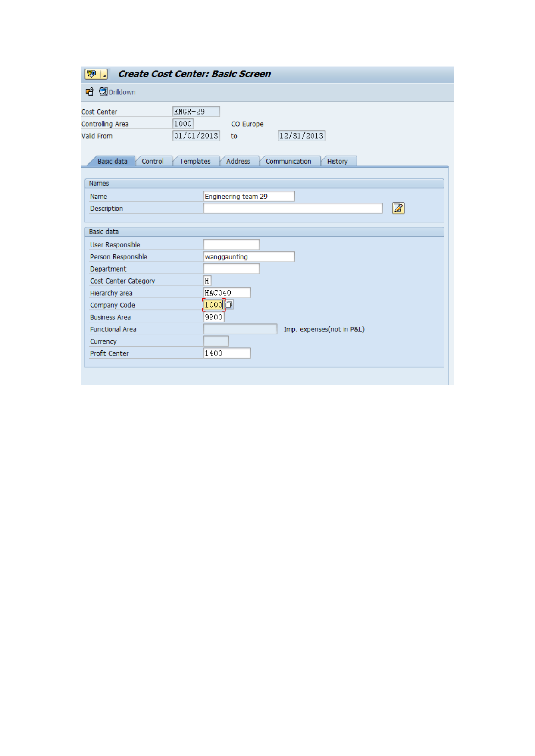Select the Basic data tab
The image size is (535, 756).
click(112, 161)
